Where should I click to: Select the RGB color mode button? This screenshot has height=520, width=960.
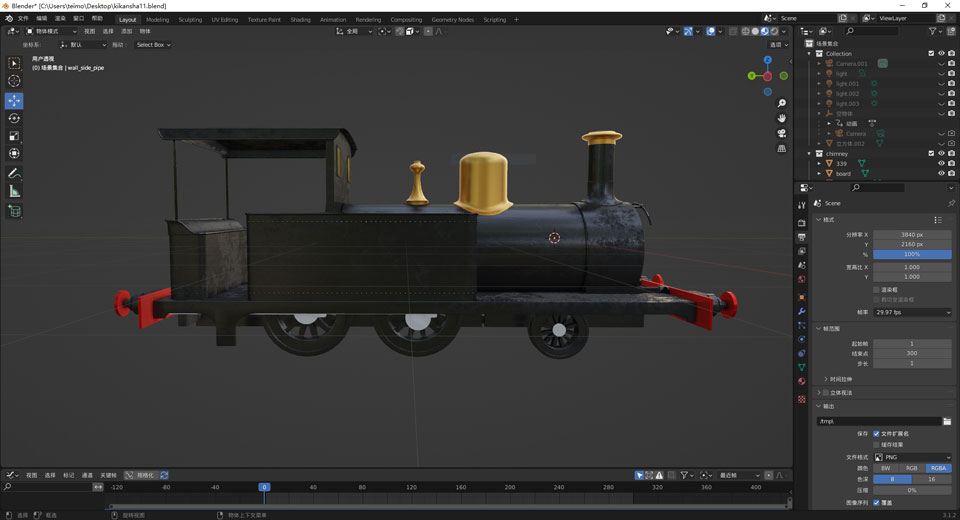(912, 468)
